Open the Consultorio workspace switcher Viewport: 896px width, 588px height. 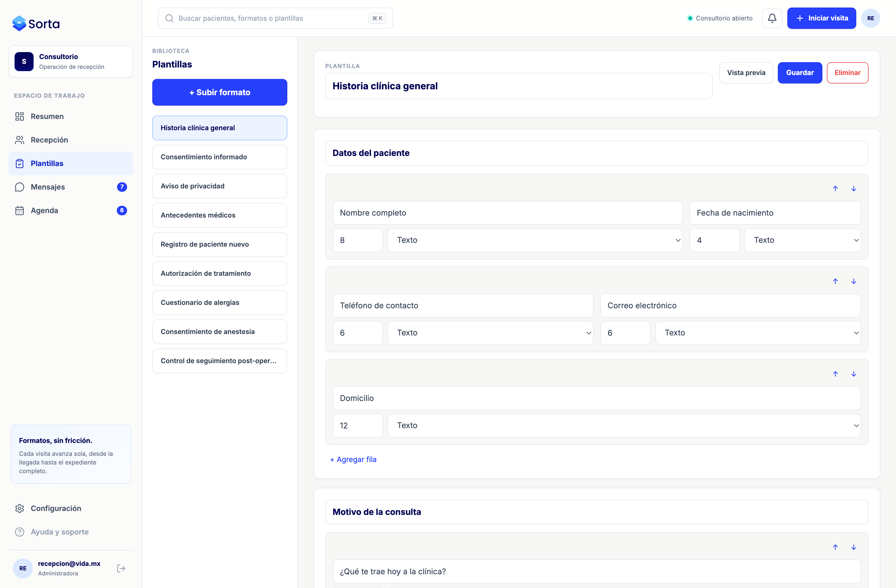(71, 61)
